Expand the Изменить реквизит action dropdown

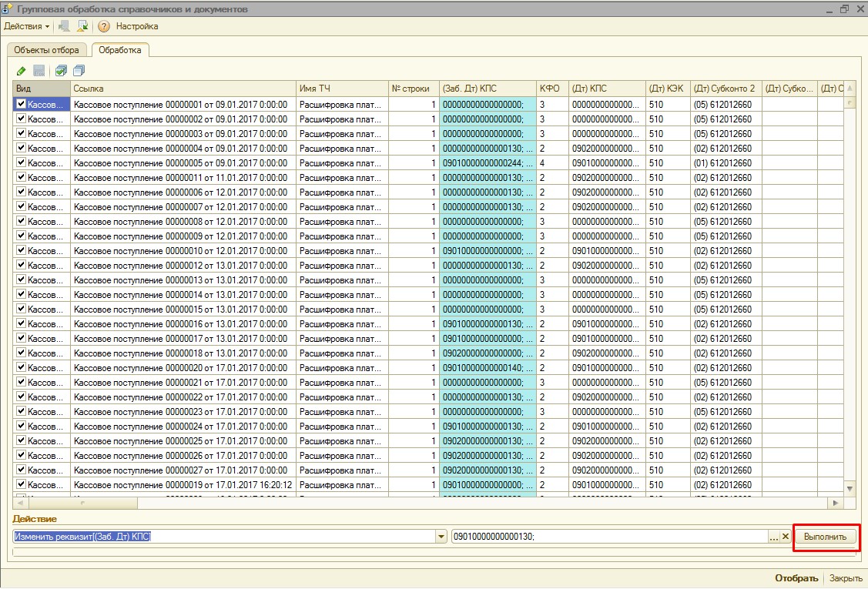(x=441, y=537)
